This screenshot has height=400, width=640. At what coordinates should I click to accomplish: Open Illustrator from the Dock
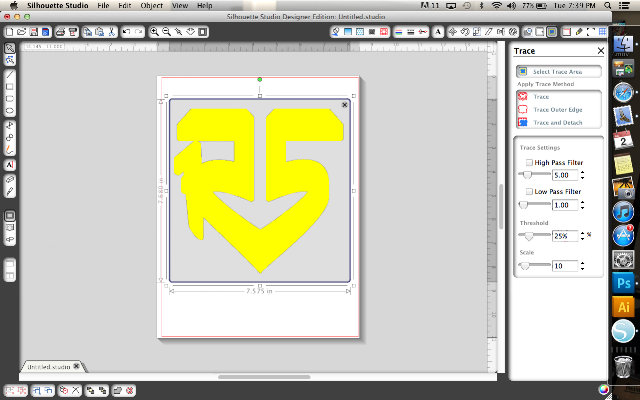pos(623,307)
